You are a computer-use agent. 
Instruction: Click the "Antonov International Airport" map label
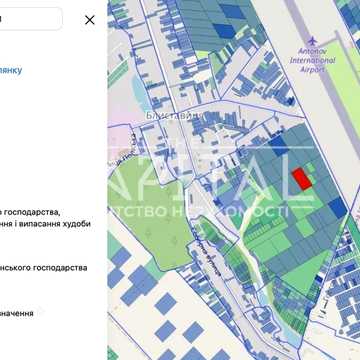312,60
